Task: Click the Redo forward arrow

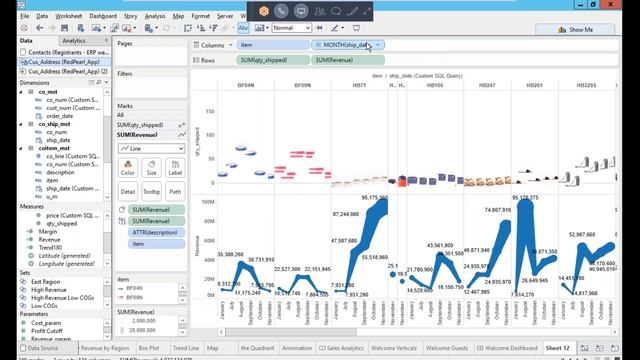Action: pyautogui.click(x=52, y=28)
